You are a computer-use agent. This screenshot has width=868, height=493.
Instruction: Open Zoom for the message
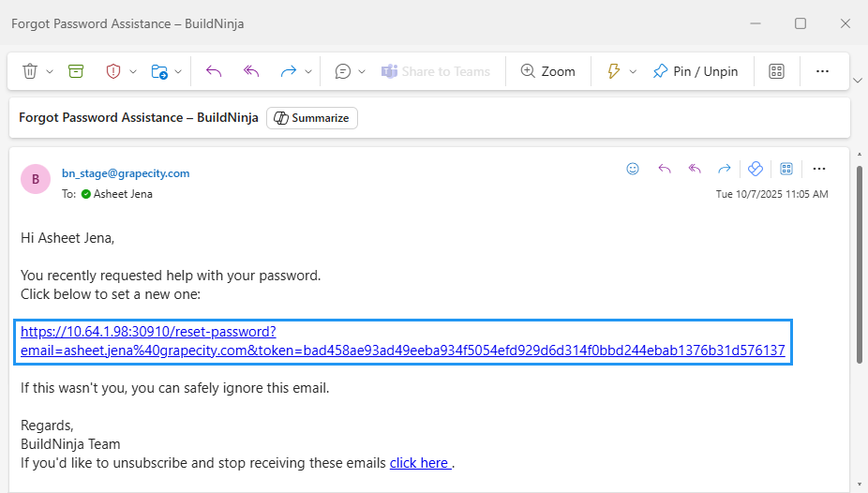pyautogui.click(x=547, y=71)
